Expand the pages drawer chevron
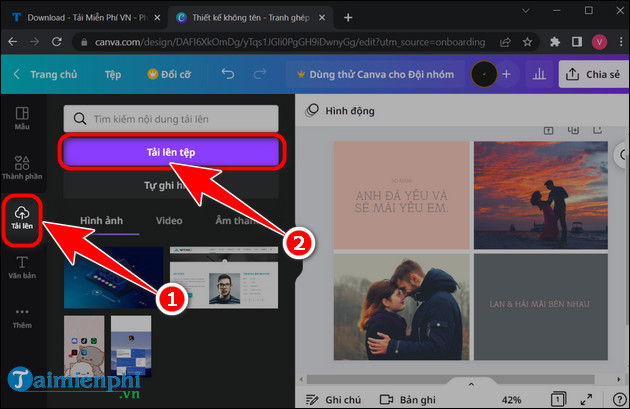Image resolution: width=630 pixels, height=409 pixels. [471, 384]
